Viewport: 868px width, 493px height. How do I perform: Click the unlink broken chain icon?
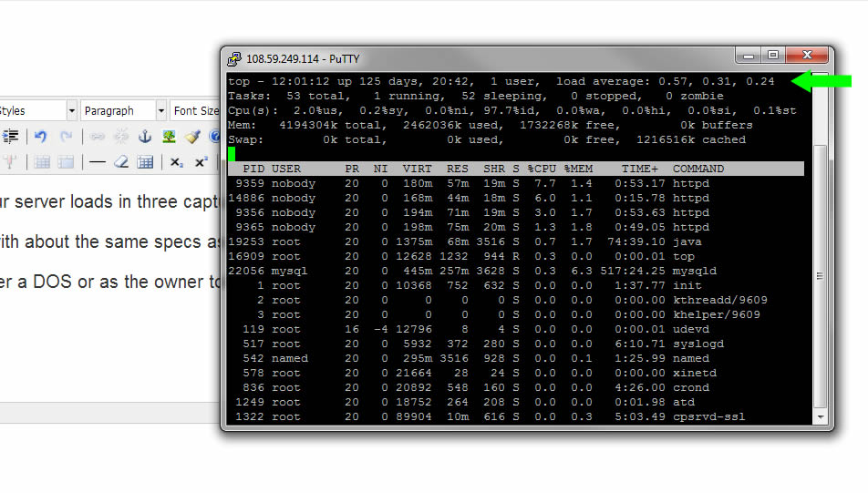point(121,136)
